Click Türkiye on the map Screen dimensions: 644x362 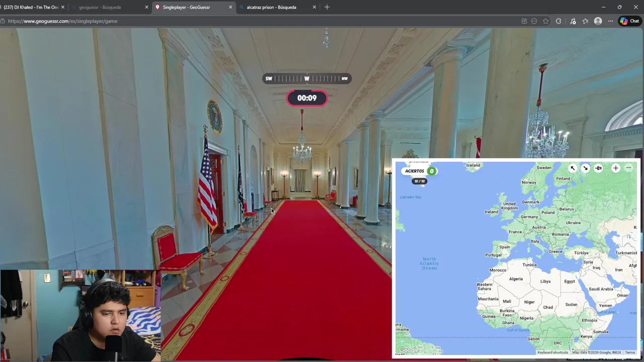581,253
